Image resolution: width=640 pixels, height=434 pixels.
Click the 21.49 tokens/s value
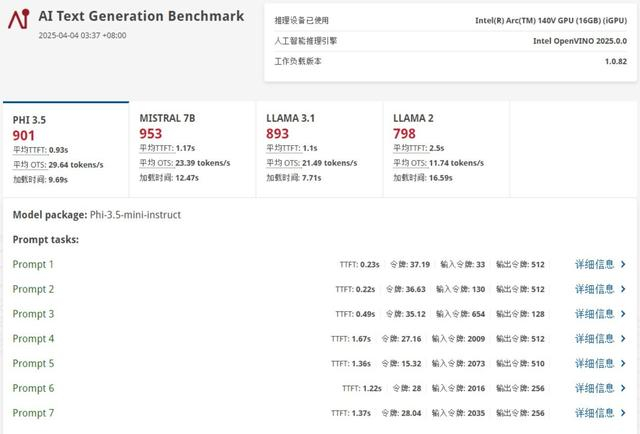(x=330, y=163)
